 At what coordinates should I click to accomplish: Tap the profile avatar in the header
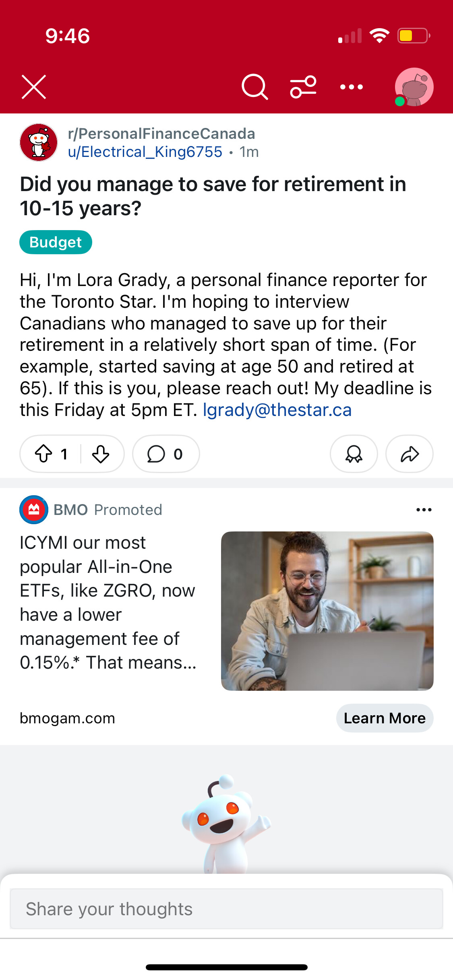coord(414,87)
